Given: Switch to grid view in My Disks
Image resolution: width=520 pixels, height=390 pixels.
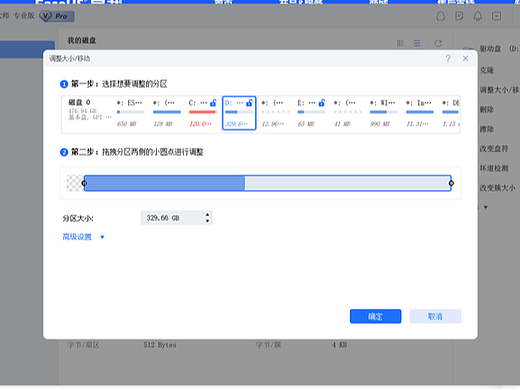Looking at the screenshot, I should [400, 43].
